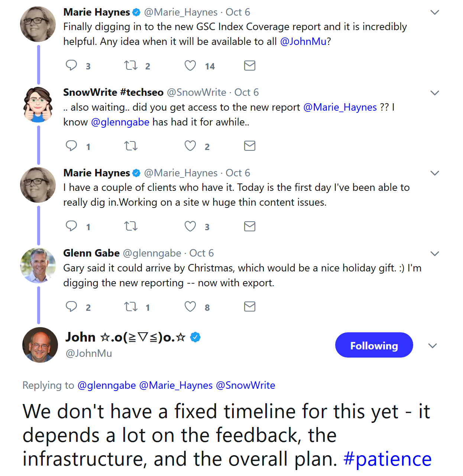Retweet Glenn Gabe's Christmas tweet
Image resolution: width=463 pixels, height=476 pixels.
pos(131,307)
